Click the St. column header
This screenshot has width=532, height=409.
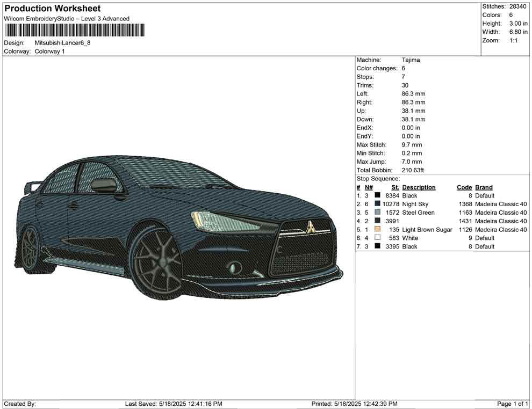tap(395, 187)
